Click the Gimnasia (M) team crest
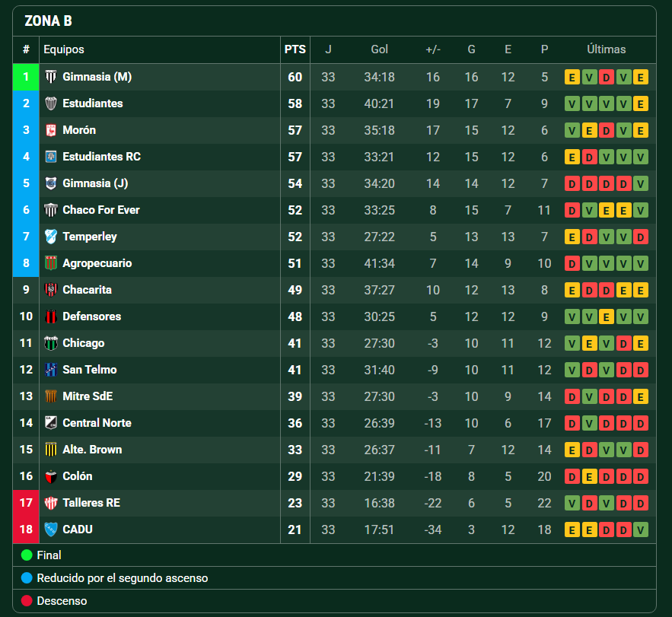This screenshot has height=617, width=672. [x=51, y=77]
